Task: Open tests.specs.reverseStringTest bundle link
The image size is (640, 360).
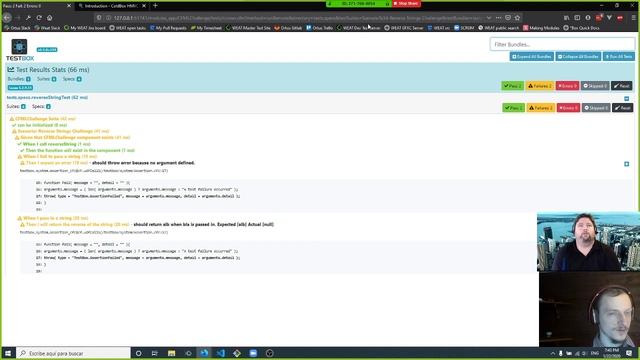Action: click(47, 98)
